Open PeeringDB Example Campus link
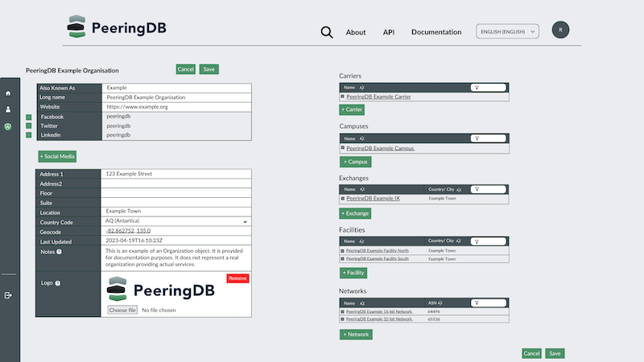This screenshot has width=644, height=362. coord(380,148)
